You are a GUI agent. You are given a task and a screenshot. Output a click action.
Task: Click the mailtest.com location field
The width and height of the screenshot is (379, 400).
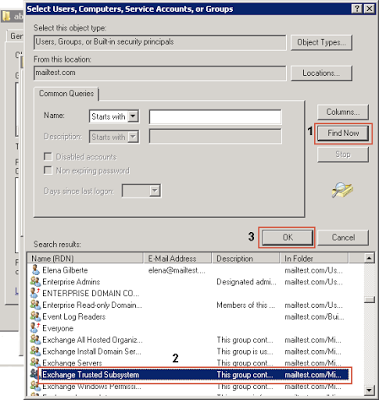click(160, 73)
